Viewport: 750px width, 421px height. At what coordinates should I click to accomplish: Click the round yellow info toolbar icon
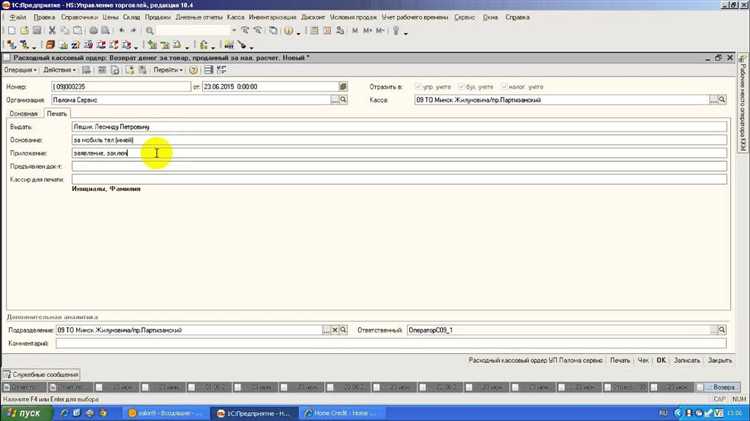pos(288,31)
